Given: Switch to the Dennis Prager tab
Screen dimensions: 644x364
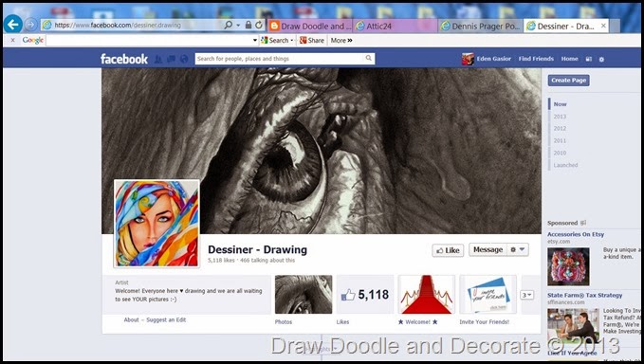Looking at the screenshot, I should (481, 26).
